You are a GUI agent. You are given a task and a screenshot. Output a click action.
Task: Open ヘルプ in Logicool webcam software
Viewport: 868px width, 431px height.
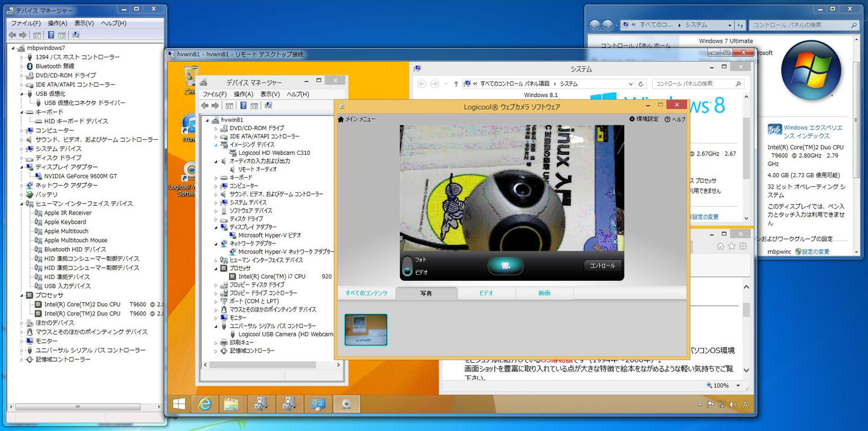click(x=675, y=119)
